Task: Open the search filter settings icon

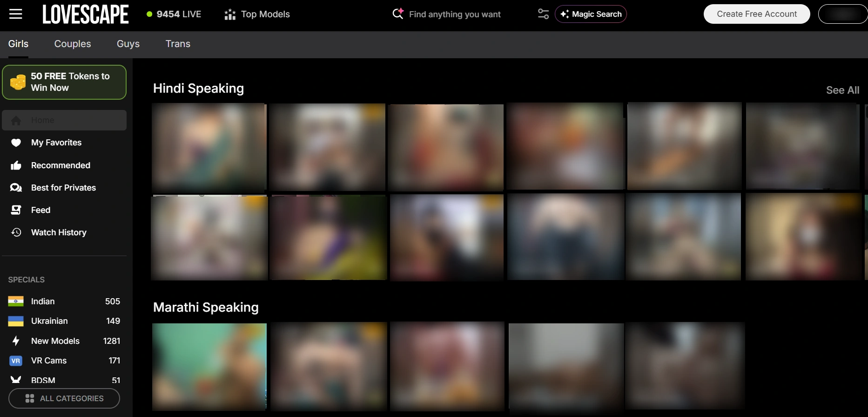Action: 543,14
